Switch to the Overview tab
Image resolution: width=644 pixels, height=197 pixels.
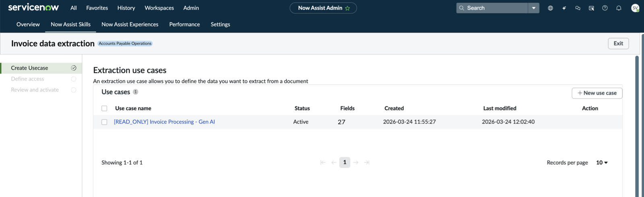(28, 25)
